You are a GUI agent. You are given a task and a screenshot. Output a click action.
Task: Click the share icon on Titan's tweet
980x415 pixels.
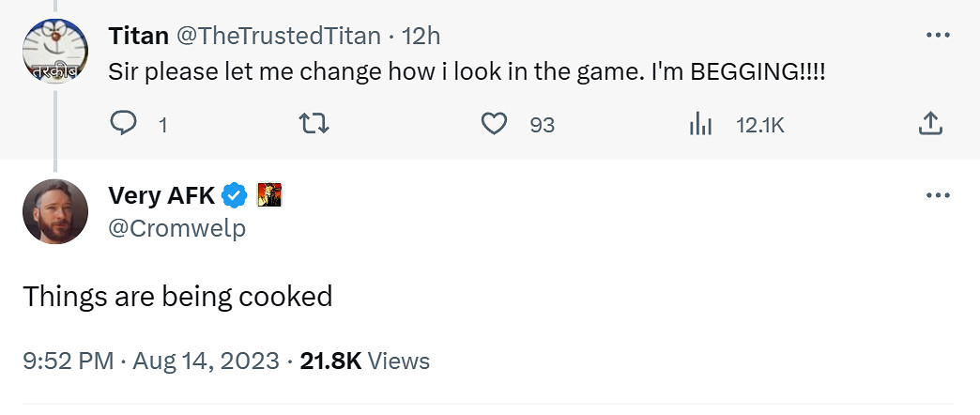click(x=929, y=124)
